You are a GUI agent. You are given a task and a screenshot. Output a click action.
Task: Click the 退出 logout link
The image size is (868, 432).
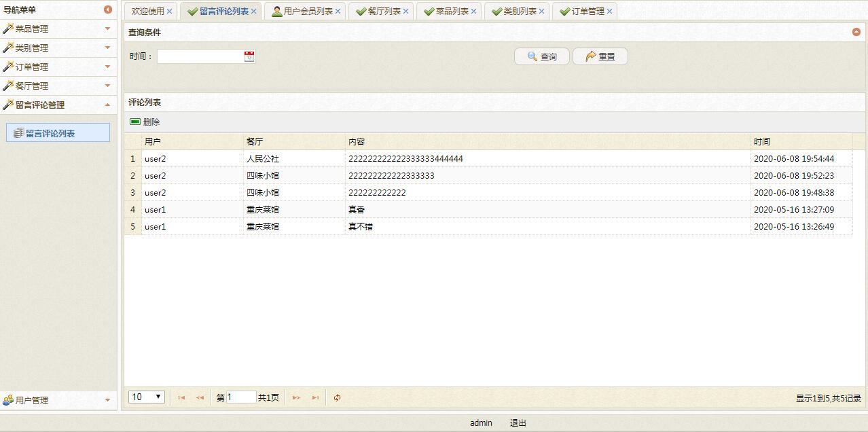[518, 422]
